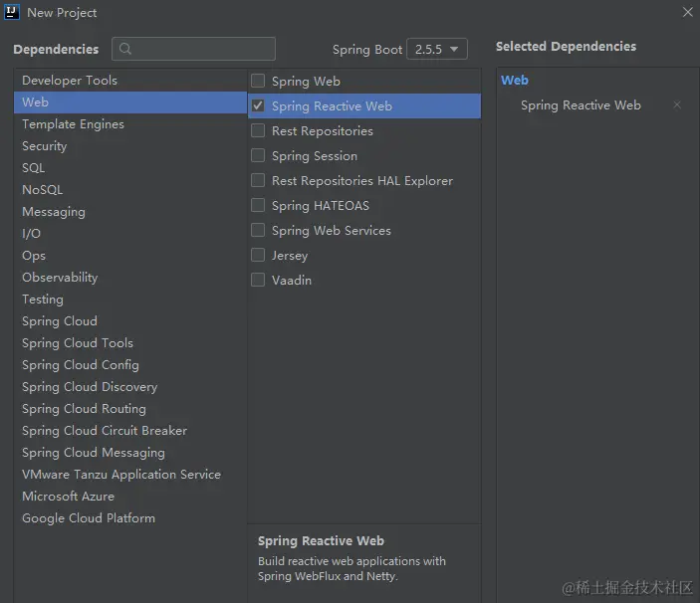Check Rest Repositories HAL Explorer checkbox

pyautogui.click(x=258, y=180)
